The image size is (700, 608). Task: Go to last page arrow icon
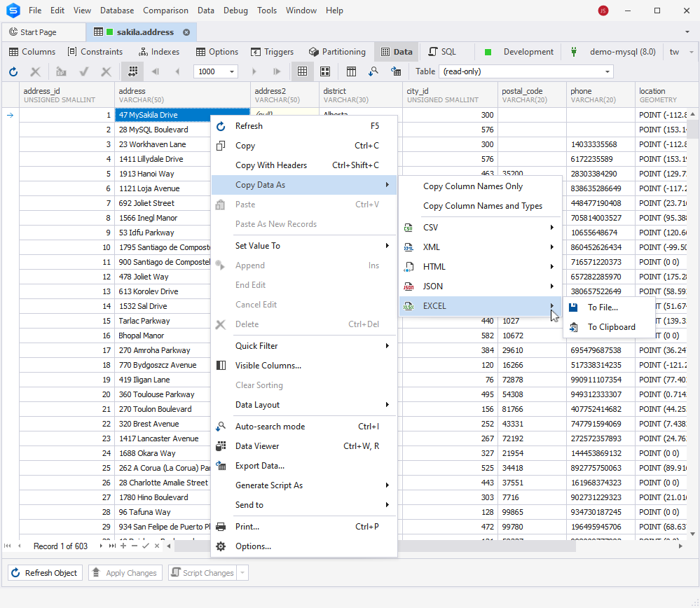coord(276,71)
